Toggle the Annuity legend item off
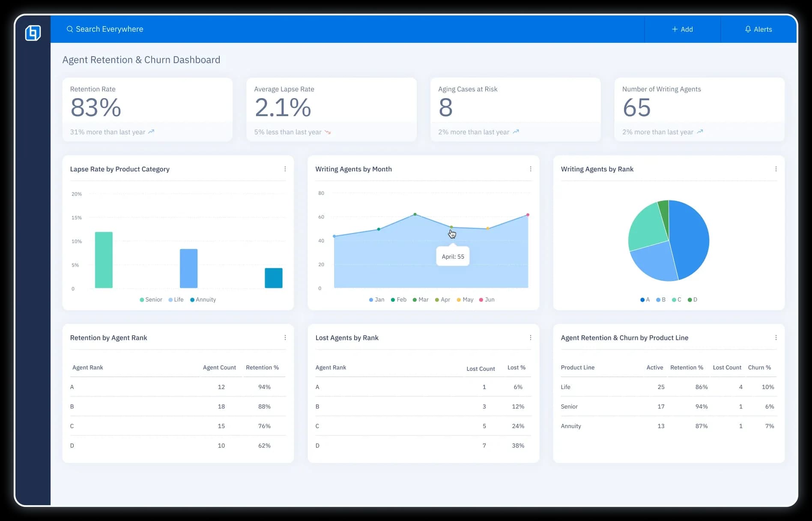This screenshot has height=521, width=812. click(203, 299)
